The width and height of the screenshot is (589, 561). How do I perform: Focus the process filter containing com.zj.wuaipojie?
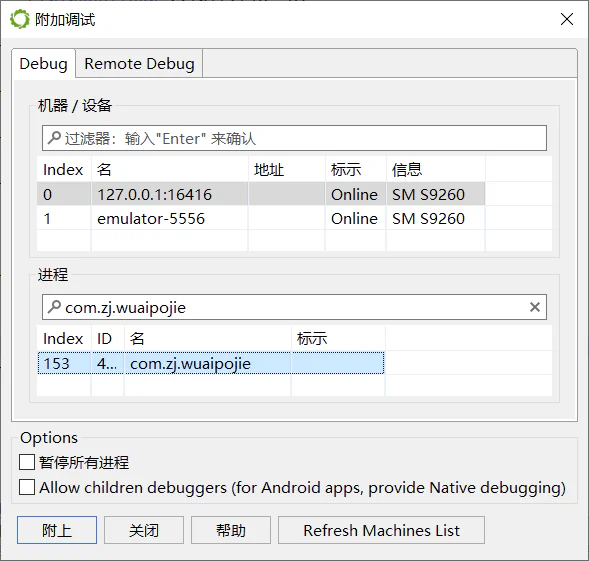pos(294,307)
